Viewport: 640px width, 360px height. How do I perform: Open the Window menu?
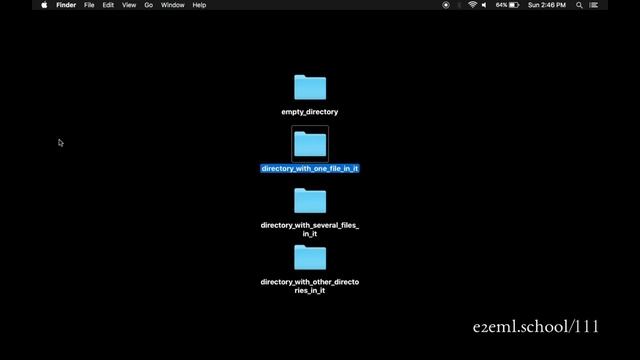pyautogui.click(x=173, y=5)
